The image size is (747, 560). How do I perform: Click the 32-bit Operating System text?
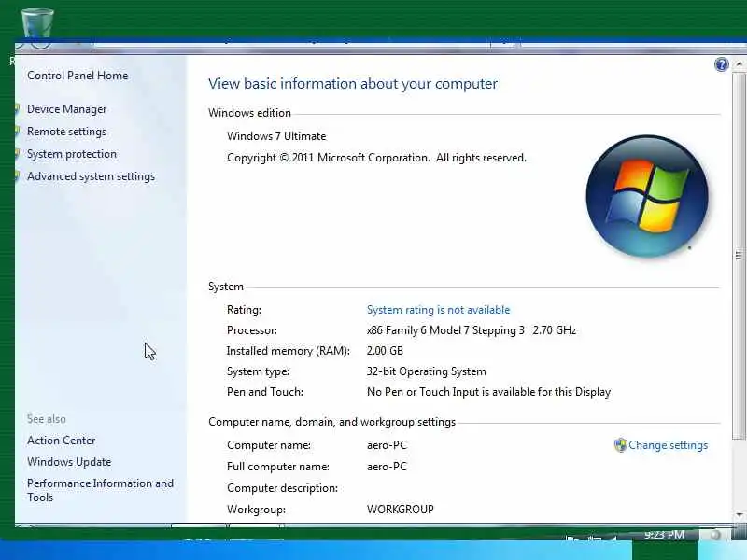[x=427, y=371]
